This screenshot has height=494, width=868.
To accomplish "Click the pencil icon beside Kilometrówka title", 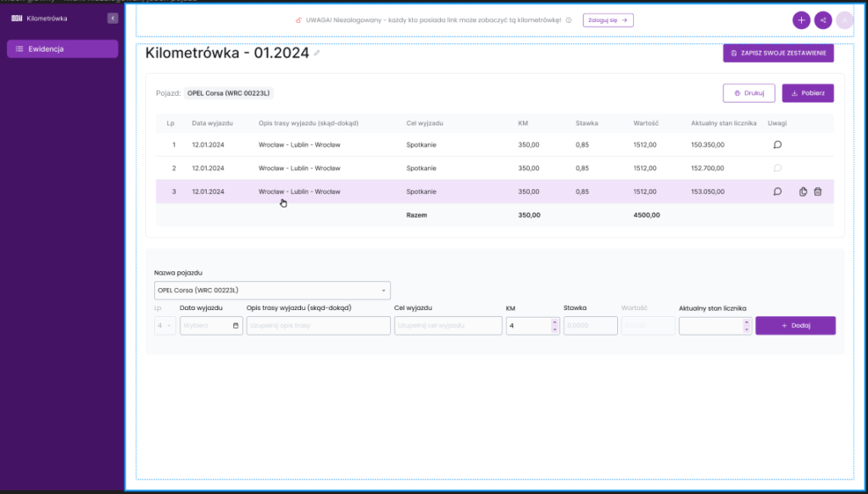I will tap(317, 53).
